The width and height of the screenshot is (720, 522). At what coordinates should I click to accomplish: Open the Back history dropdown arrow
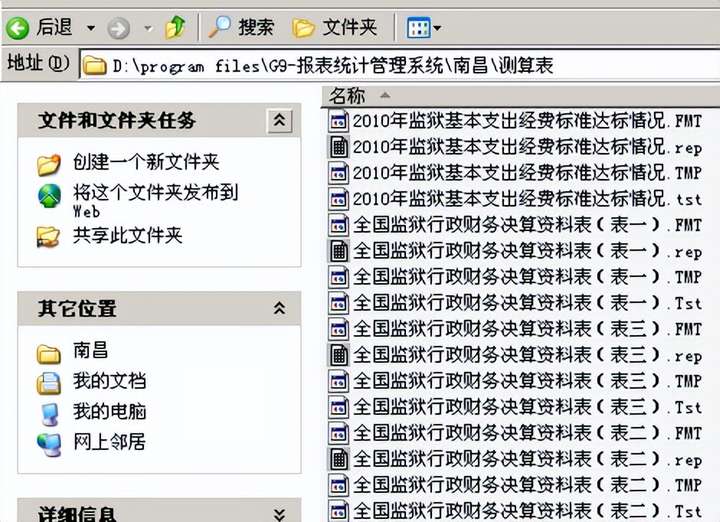(91, 28)
